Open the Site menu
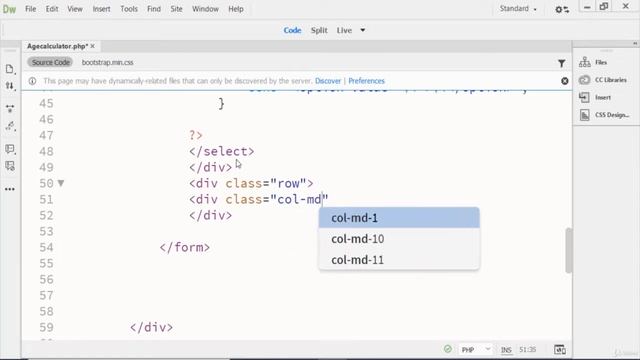 pyautogui.click(x=176, y=9)
